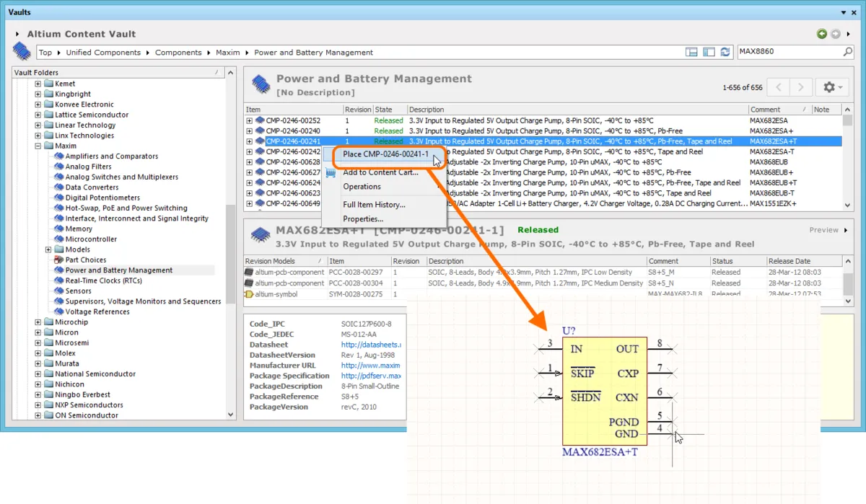
Task: Expand the Microchip folder
Action: [38, 322]
